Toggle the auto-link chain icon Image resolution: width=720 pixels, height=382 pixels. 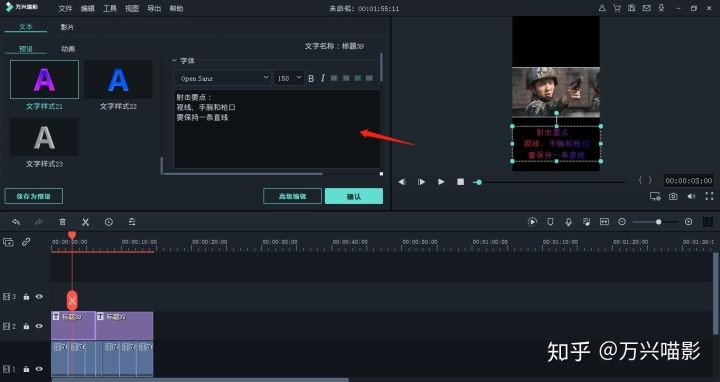coord(26,242)
